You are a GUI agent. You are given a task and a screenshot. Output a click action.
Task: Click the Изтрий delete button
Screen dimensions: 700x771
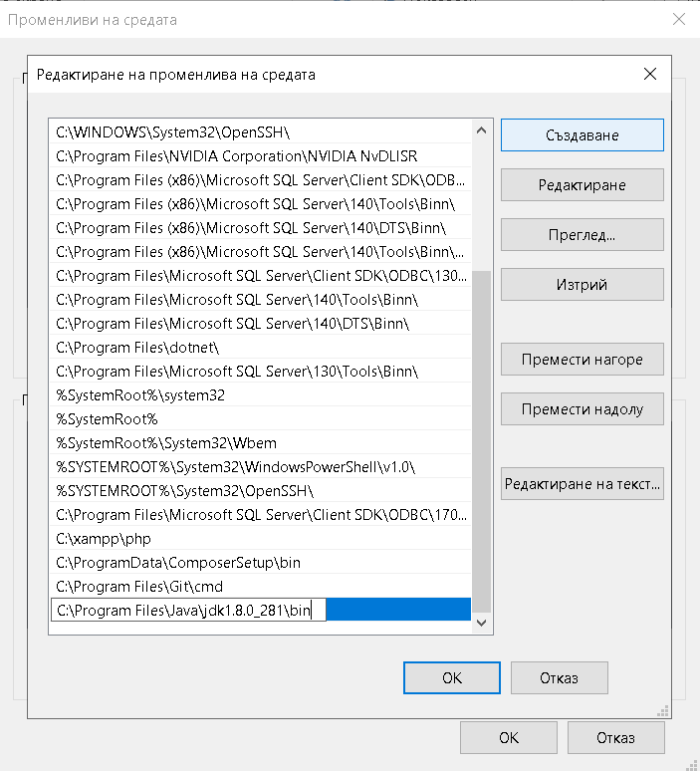pos(583,284)
